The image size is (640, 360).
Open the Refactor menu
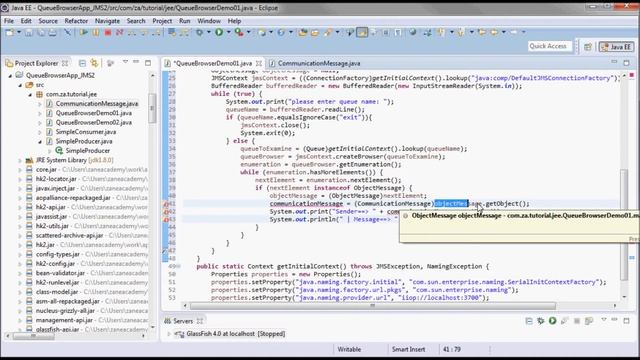76,21
